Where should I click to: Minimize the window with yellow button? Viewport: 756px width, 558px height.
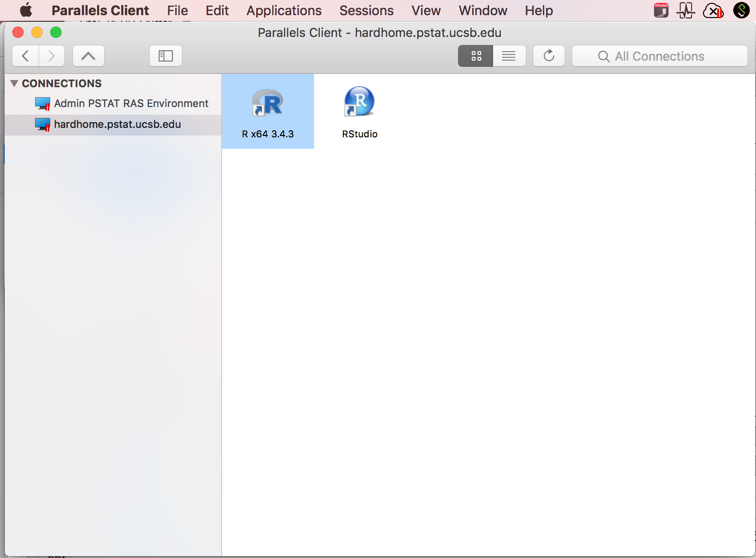37,32
